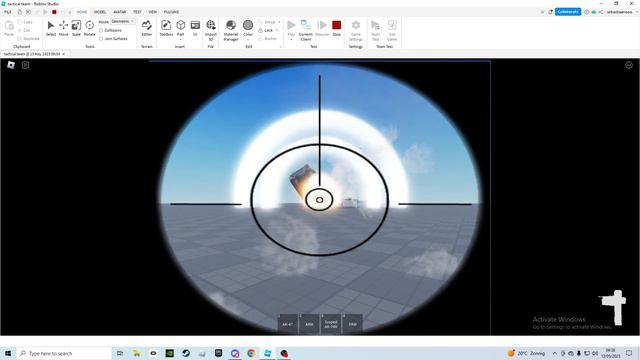
Task: Open the Windows Start menu
Action: (x=8, y=353)
